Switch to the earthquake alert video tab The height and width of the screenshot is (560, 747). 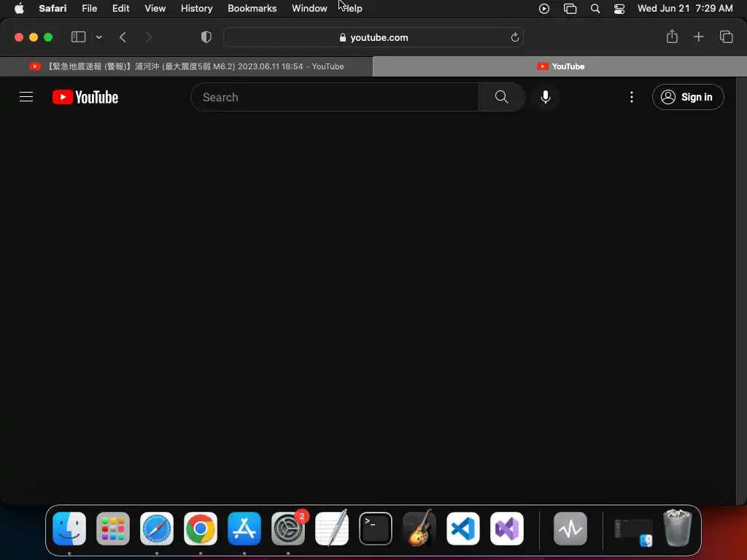pyautogui.click(x=186, y=66)
